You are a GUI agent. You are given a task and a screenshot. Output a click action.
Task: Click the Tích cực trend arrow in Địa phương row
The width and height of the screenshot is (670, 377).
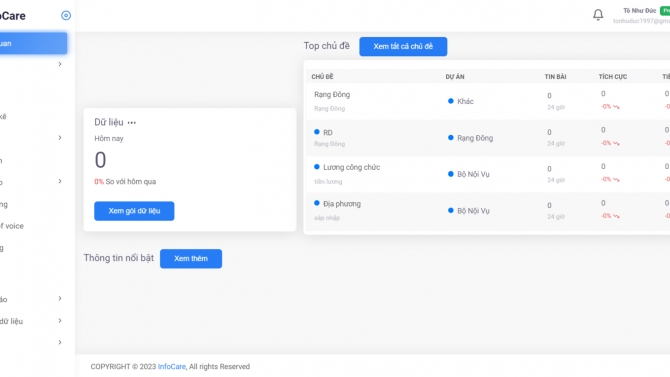click(616, 216)
